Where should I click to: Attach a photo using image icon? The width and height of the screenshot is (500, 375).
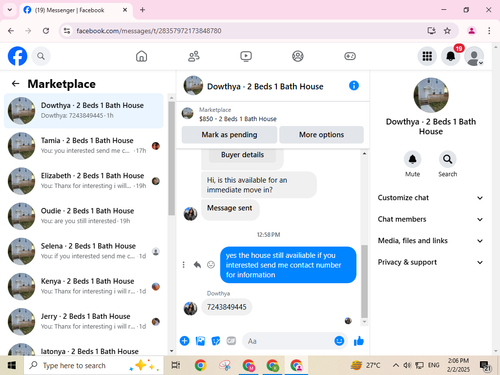200,341
